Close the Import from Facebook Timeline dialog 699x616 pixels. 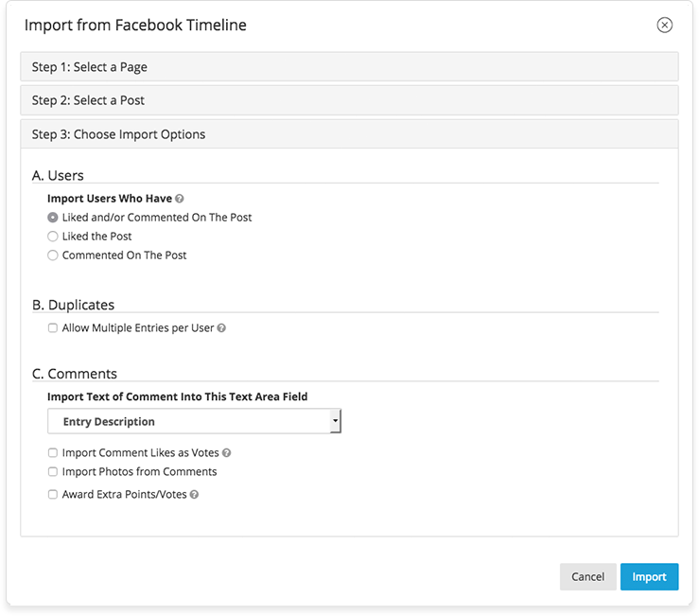(x=664, y=26)
